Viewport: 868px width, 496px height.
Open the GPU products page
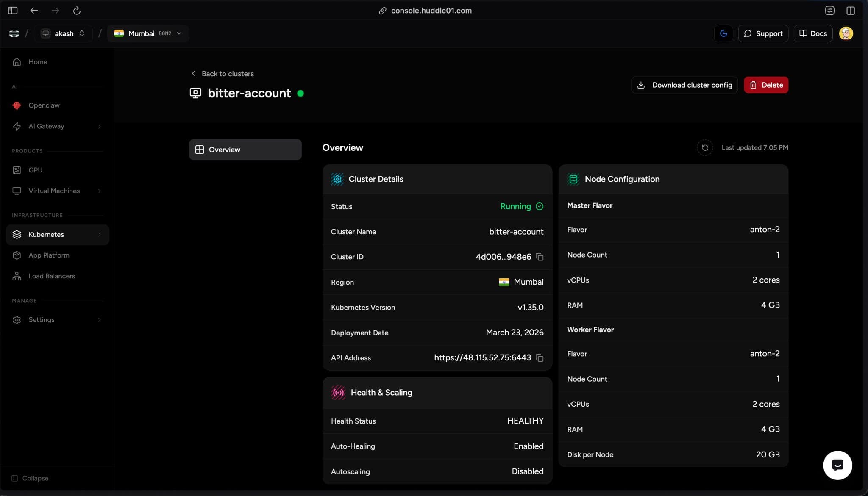tap(36, 170)
